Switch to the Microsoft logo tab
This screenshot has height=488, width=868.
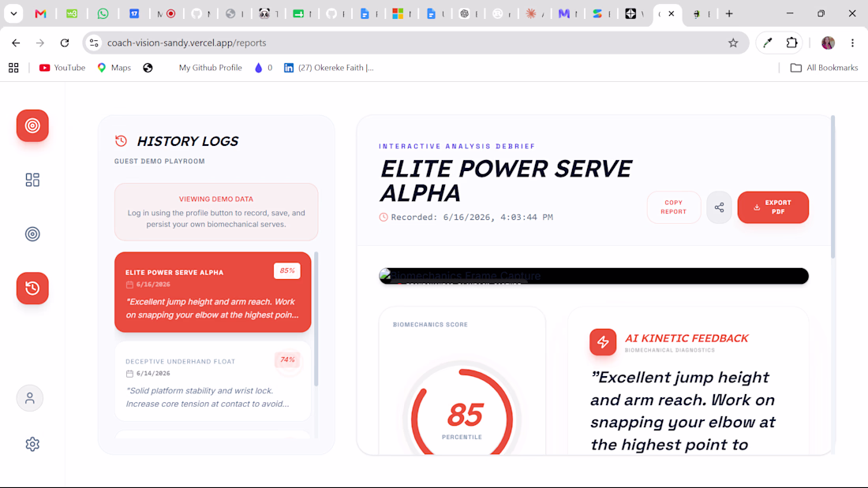point(398,14)
